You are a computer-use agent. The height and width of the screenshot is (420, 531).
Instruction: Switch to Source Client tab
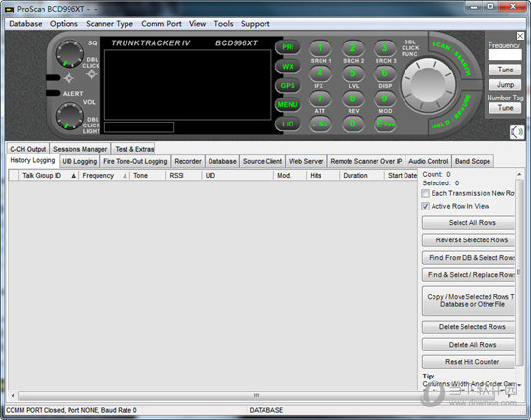(x=263, y=161)
